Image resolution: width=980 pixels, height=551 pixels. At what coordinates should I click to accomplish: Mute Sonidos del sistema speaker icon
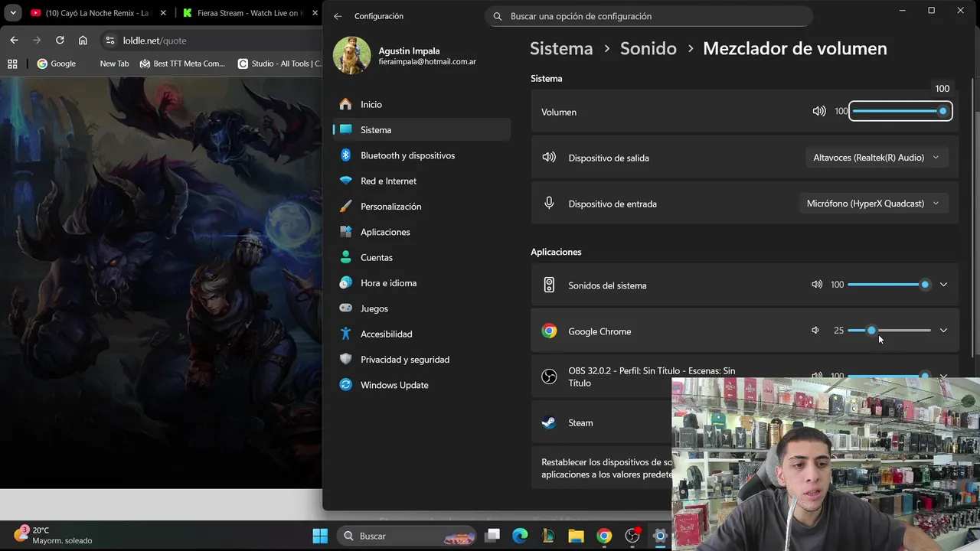(817, 285)
